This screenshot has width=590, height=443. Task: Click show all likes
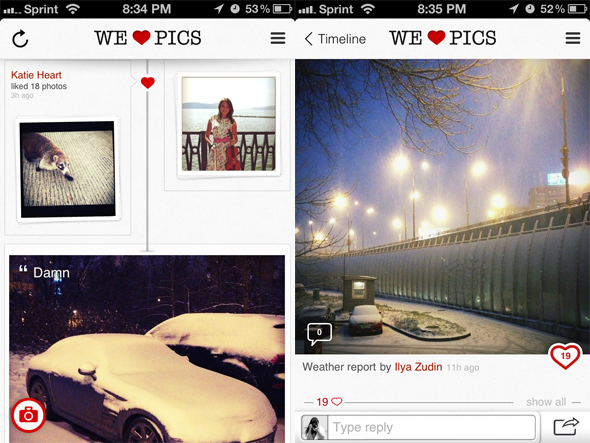[x=546, y=402]
